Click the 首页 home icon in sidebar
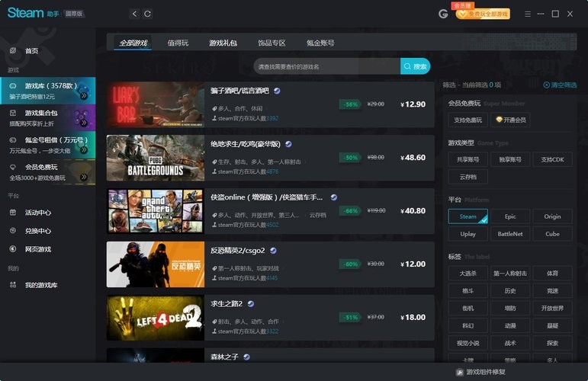The width and height of the screenshot is (588, 381). [x=13, y=50]
